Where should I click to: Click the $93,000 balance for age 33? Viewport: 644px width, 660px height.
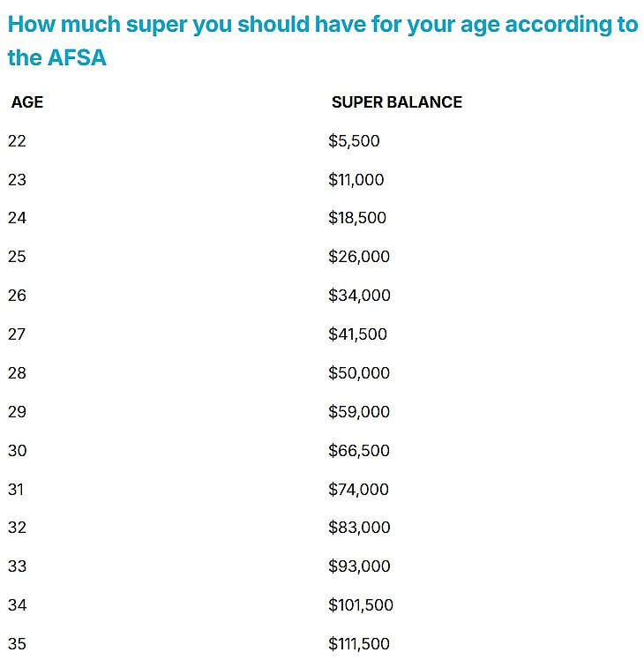coord(359,566)
